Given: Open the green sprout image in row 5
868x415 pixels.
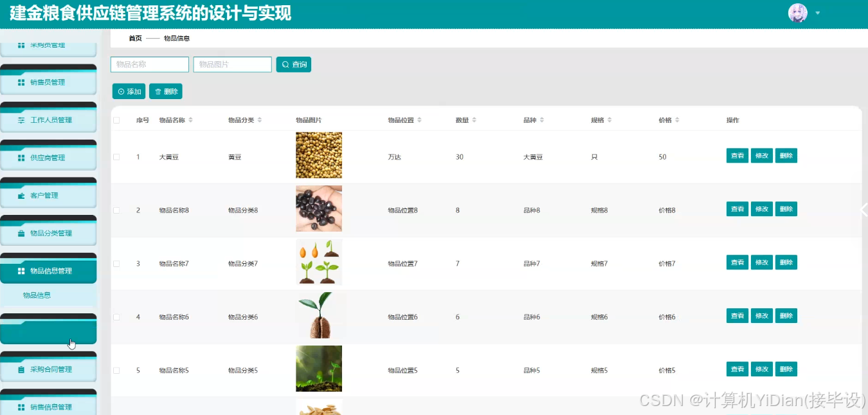Looking at the screenshot, I should point(319,369).
